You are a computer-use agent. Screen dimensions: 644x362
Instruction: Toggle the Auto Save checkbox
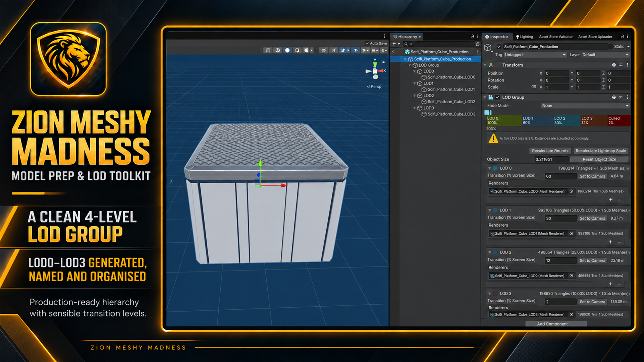coord(367,43)
